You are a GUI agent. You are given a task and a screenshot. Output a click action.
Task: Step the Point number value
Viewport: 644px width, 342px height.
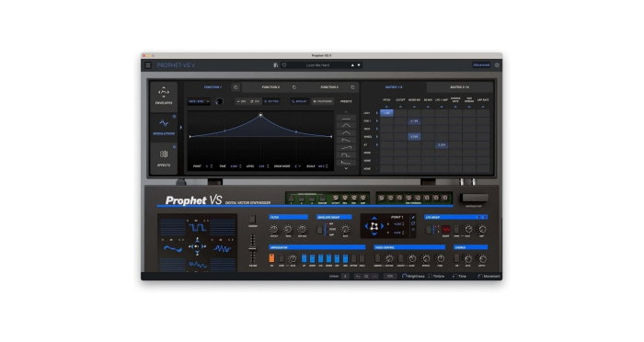click(211, 166)
